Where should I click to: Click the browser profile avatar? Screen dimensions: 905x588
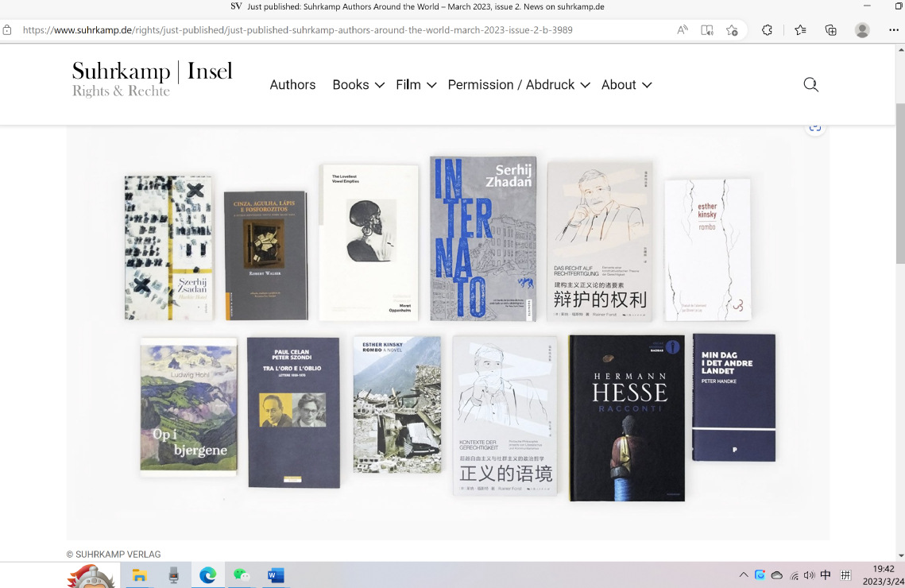(862, 30)
